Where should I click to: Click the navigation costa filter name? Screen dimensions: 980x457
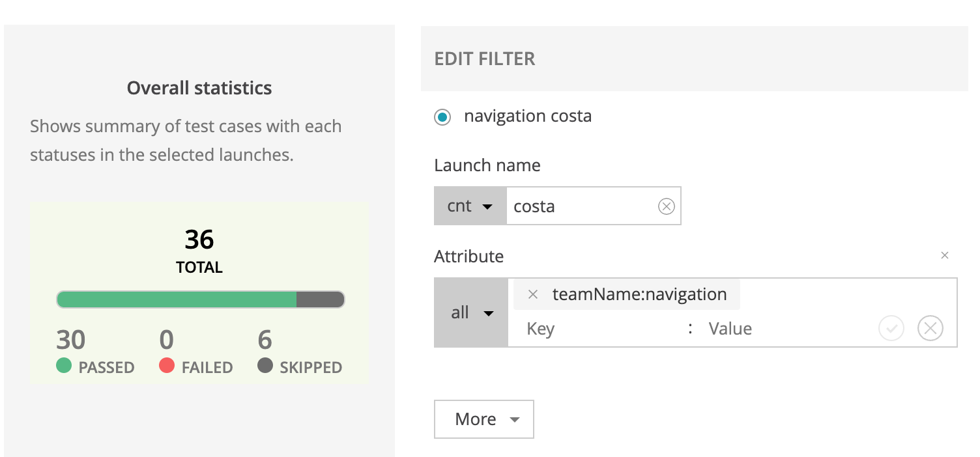pyautogui.click(x=528, y=117)
